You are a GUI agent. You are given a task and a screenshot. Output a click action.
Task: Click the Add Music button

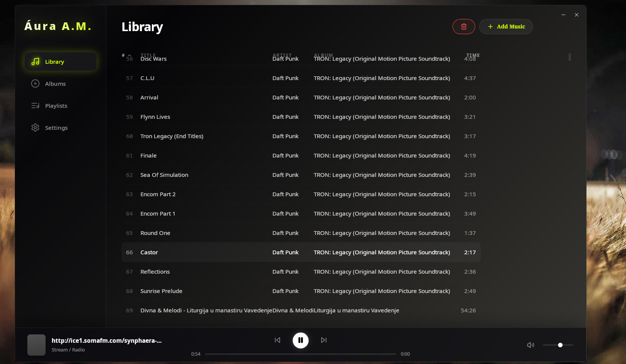click(x=506, y=27)
